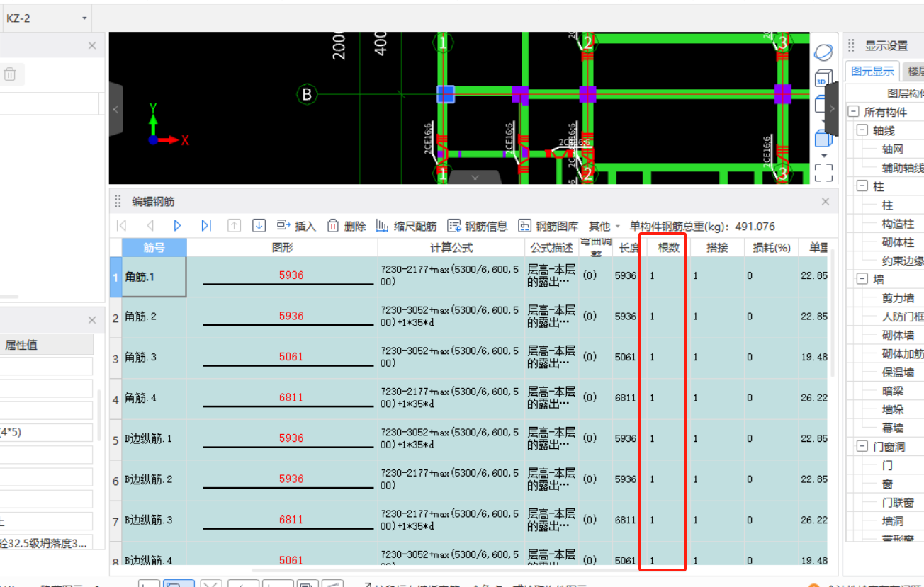Click the axis B bubble label

(307, 94)
